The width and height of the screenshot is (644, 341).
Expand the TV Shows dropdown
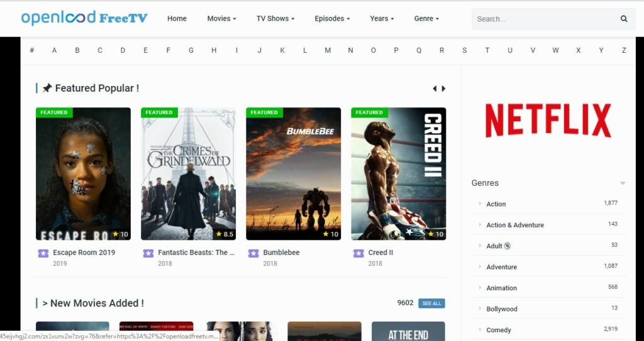(x=275, y=19)
